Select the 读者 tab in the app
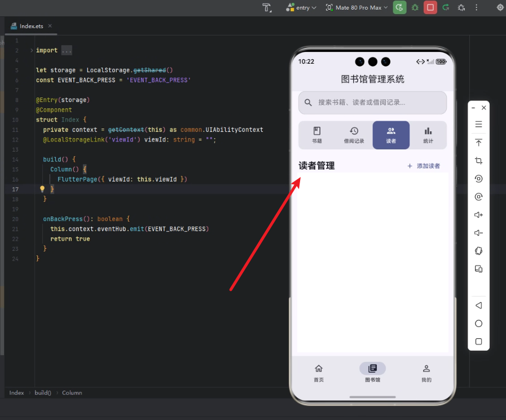The height and width of the screenshot is (420, 506). [x=391, y=135]
